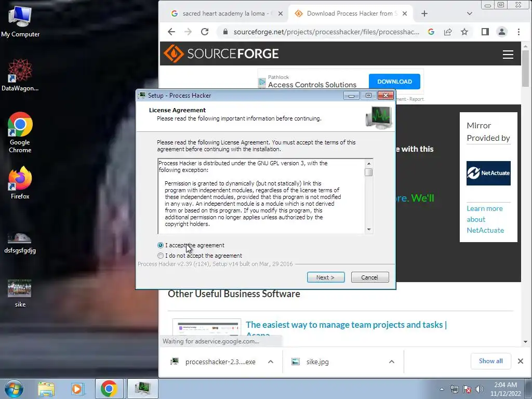Select sike image on desktop

(20, 294)
